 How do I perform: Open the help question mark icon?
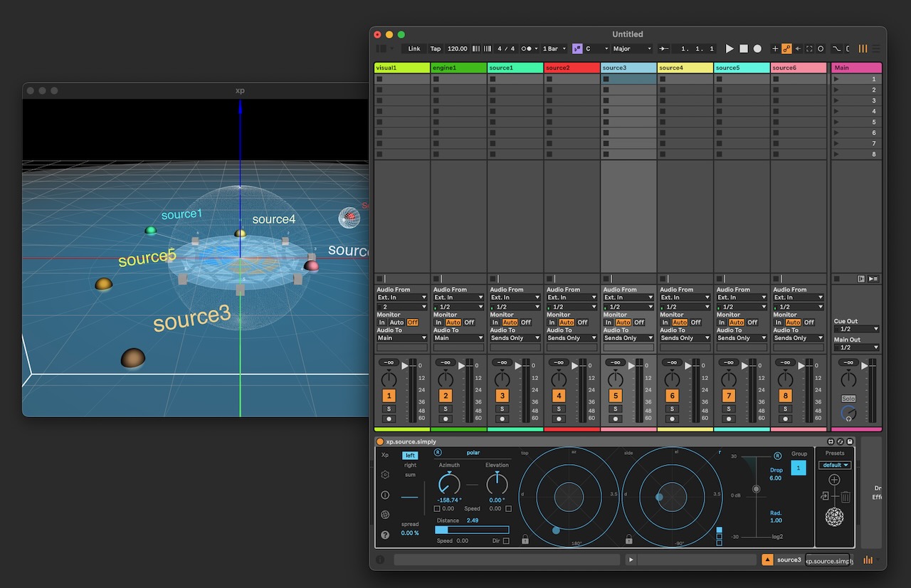coord(385,535)
